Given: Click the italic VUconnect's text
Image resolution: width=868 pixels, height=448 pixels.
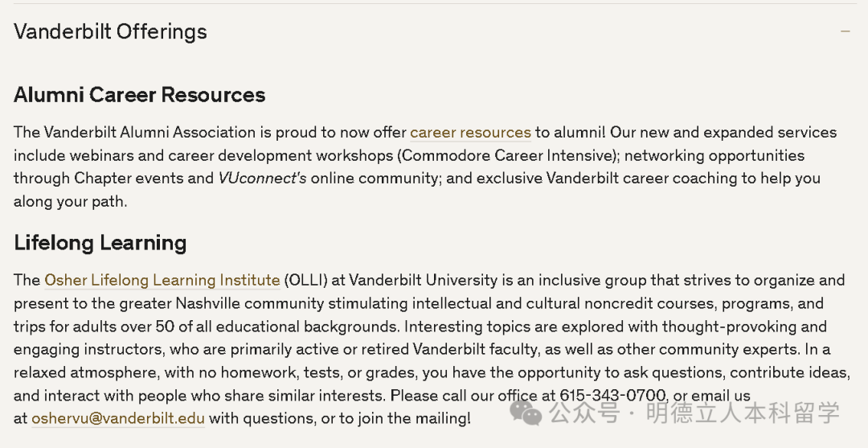Looking at the screenshot, I should click(x=262, y=179).
